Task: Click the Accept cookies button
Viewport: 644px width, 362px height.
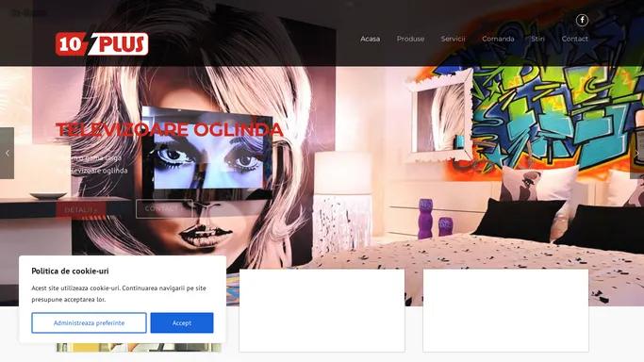Action: tap(182, 323)
